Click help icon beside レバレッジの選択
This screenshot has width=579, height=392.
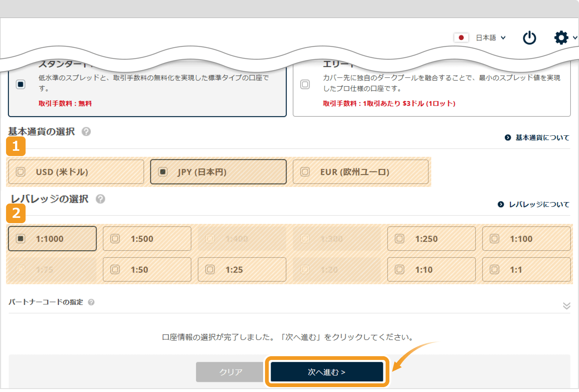click(x=100, y=199)
